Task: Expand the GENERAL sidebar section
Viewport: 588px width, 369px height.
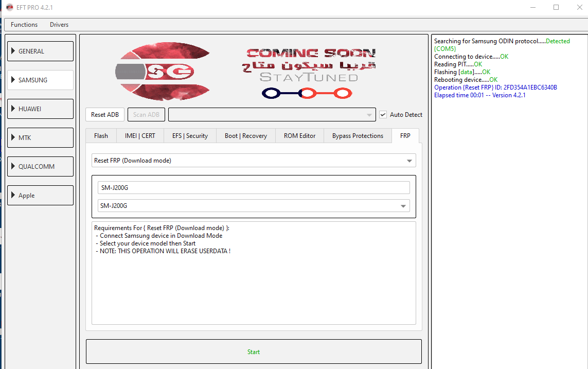Action: coord(41,51)
